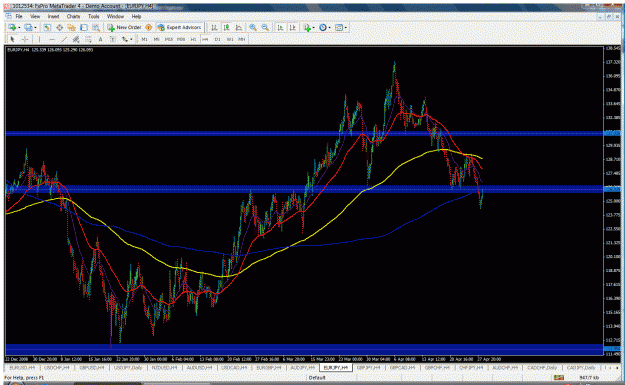Toggle the Terminal panel
The height and width of the screenshot is (385, 625).
tap(84, 27)
